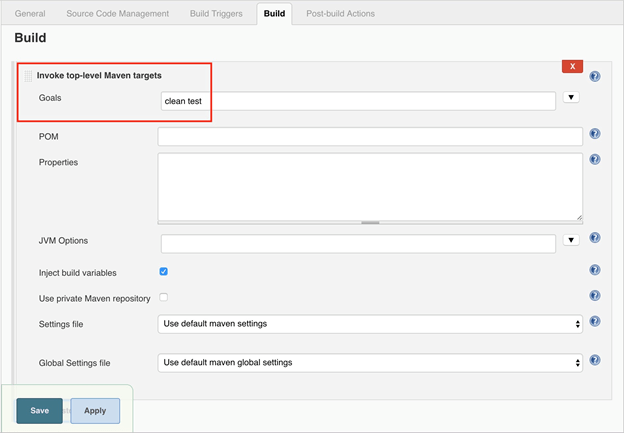Image resolution: width=624 pixels, height=433 pixels.
Task: Click help icon beside Properties textarea
Action: point(594,159)
